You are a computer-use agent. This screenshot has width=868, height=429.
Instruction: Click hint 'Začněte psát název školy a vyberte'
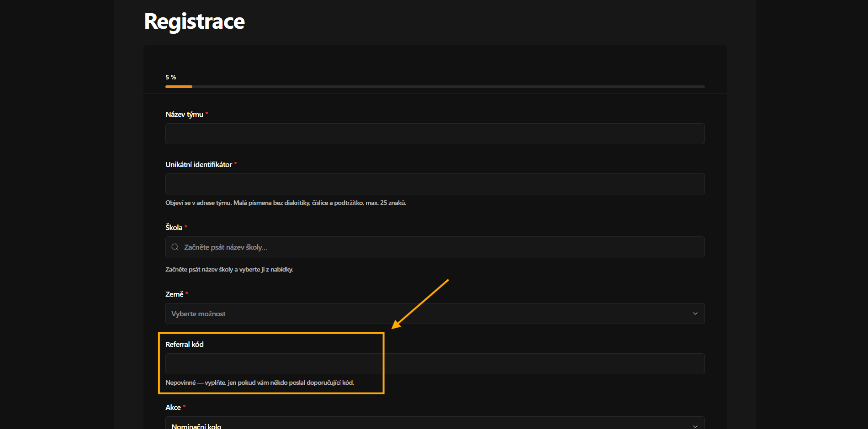[x=229, y=269]
